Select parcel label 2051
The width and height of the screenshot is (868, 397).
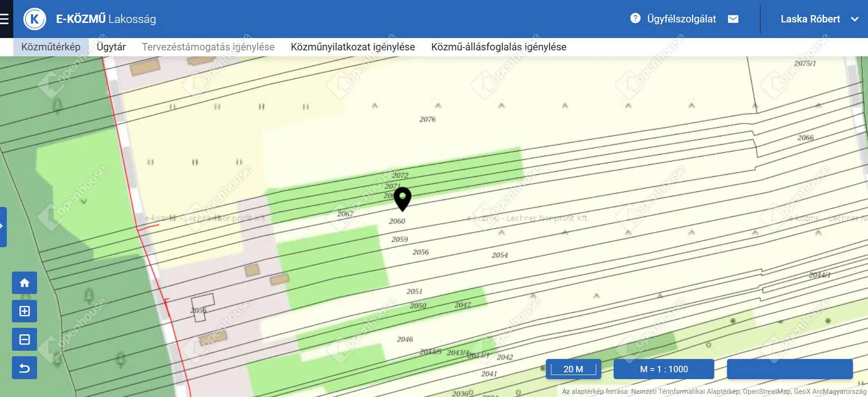(414, 291)
